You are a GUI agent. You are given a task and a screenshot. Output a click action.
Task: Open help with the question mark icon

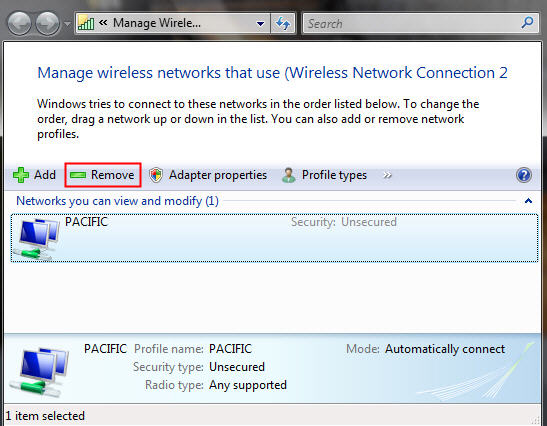[x=524, y=175]
